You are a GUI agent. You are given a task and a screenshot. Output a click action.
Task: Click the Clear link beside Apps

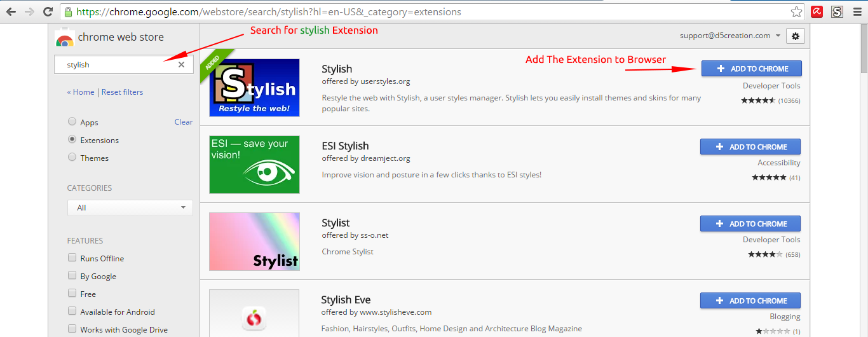tap(184, 122)
